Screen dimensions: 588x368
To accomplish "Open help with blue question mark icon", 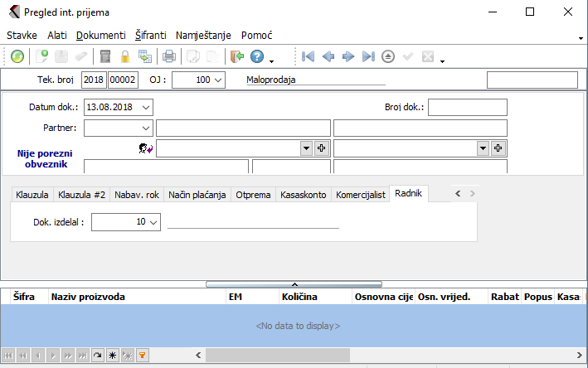I will [x=257, y=56].
